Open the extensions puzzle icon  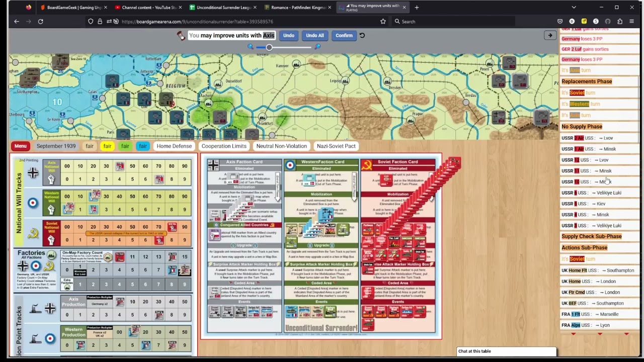click(x=620, y=22)
